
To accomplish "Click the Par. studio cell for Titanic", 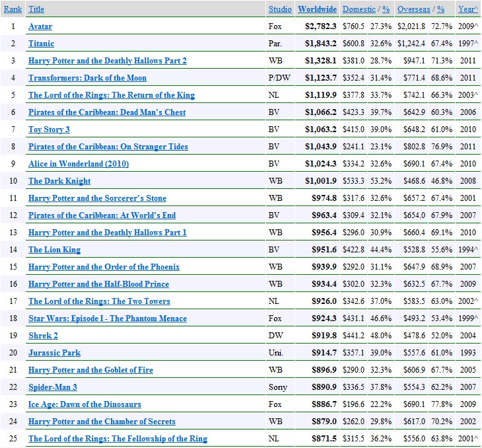I will tap(275, 44).
